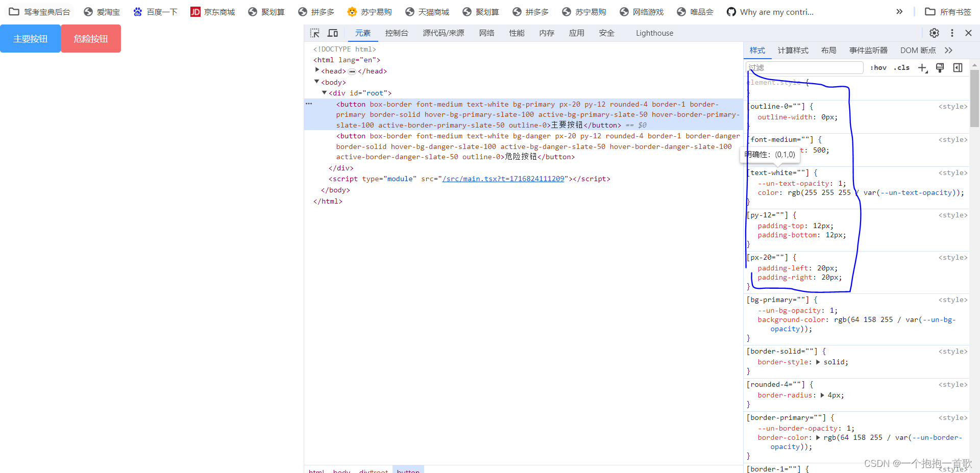Image resolution: width=980 pixels, height=473 pixels.
Task: Switch to the Lighthouse tab
Action: coord(654,33)
